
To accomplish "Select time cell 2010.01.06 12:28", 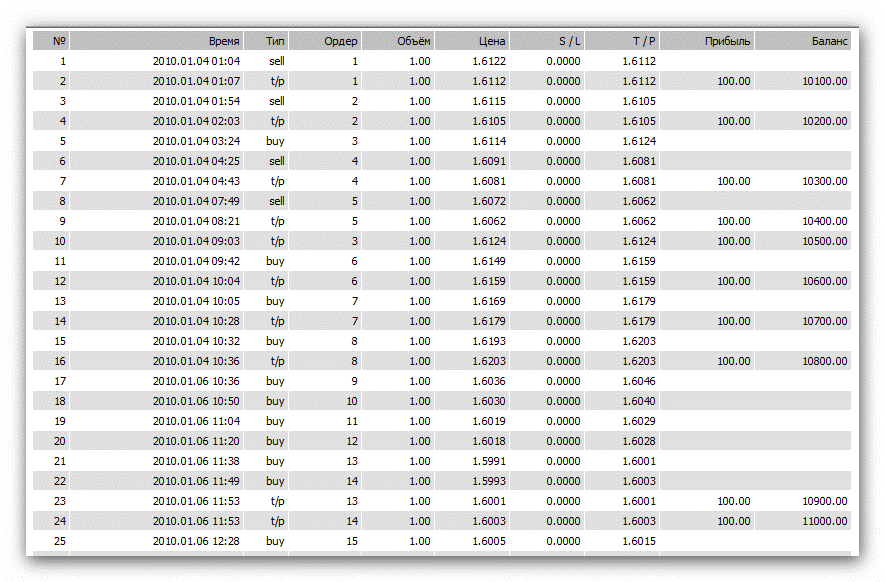I will (196, 541).
